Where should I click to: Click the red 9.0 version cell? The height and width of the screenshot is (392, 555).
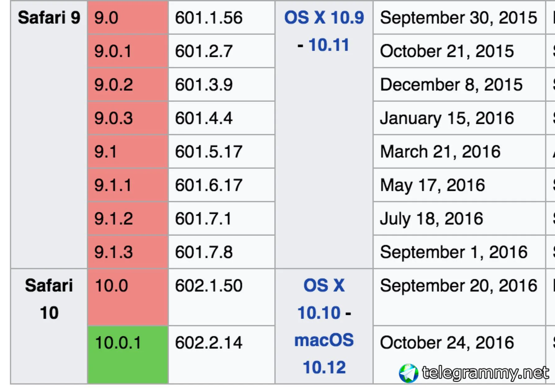(x=128, y=17)
